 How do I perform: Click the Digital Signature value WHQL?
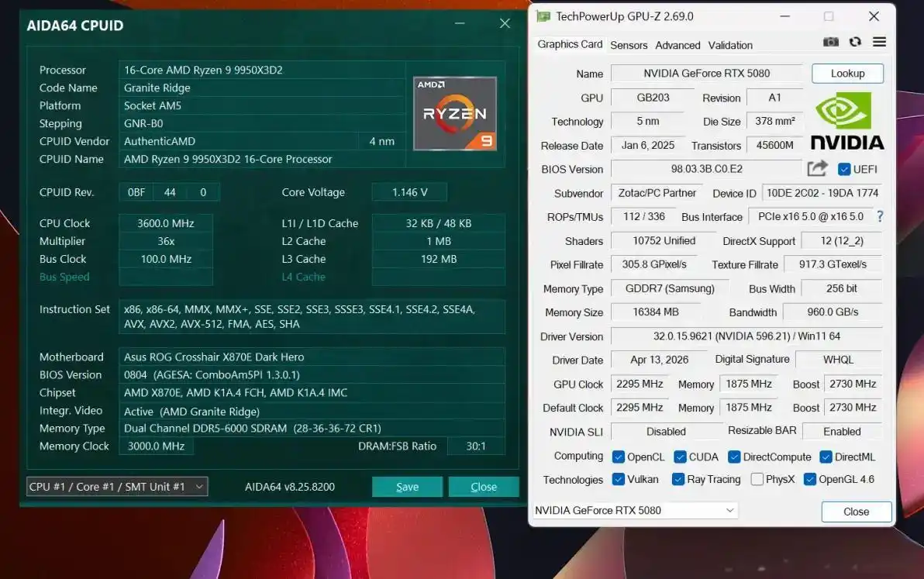[x=839, y=360]
